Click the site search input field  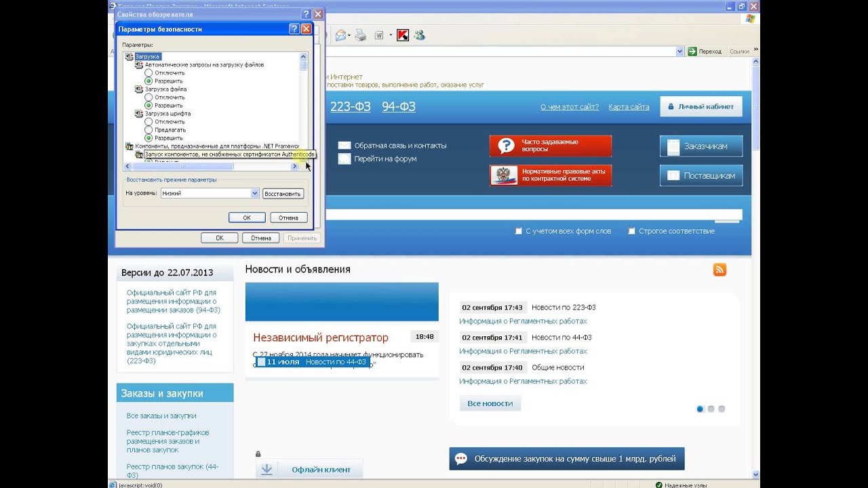(x=534, y=215)
